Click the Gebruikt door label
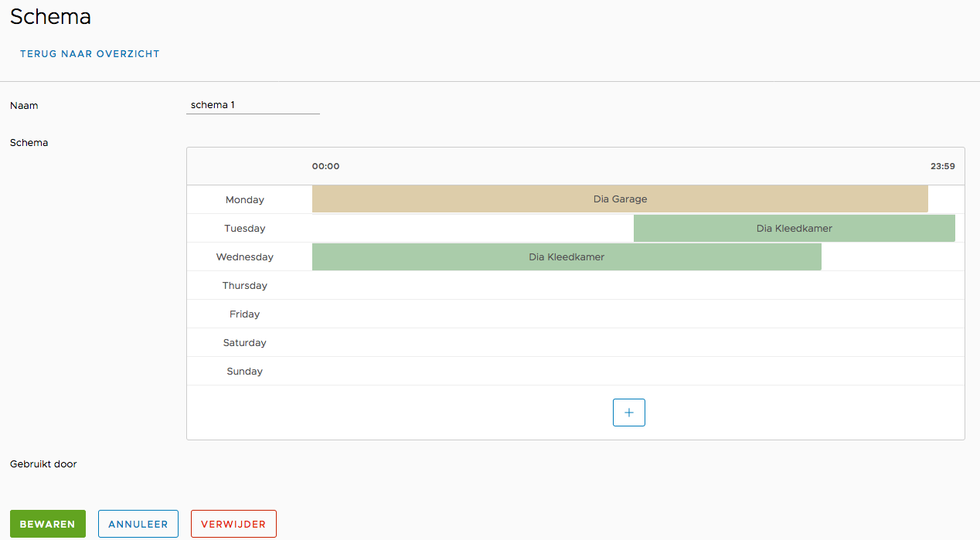Viewport: 980px width, 540px height. [43, 464]
